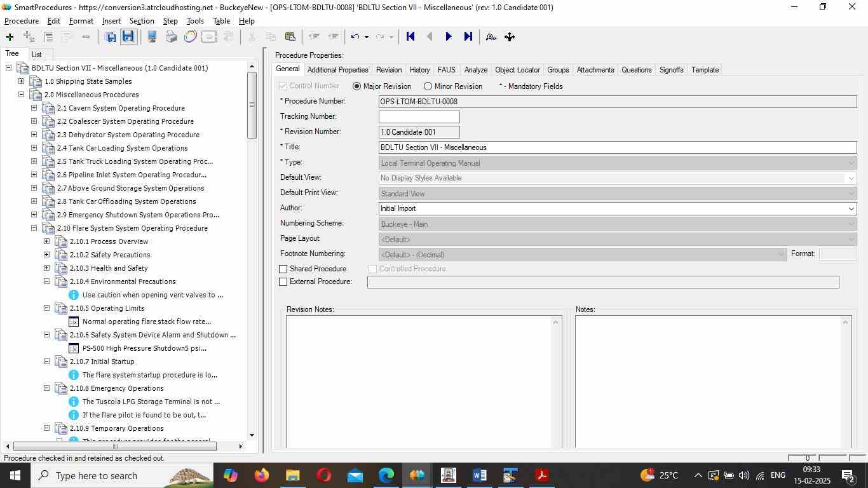Collapse the 2.10.4 Environmental Precautions node
868x488 pixels.
click(x=47, y=281)
